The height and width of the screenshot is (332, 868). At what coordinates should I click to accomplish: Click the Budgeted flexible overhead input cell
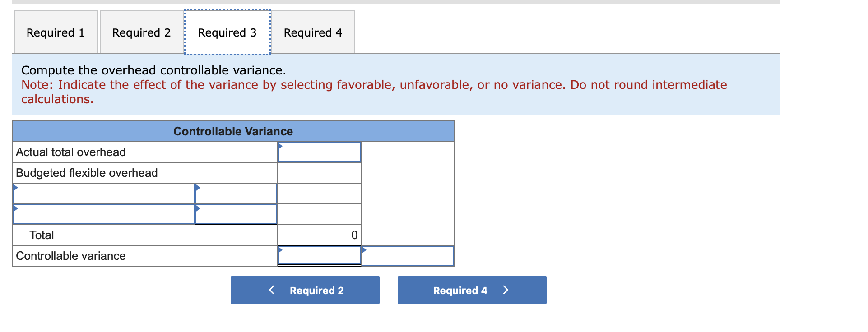pyautogui.click(x=318, y=173)
